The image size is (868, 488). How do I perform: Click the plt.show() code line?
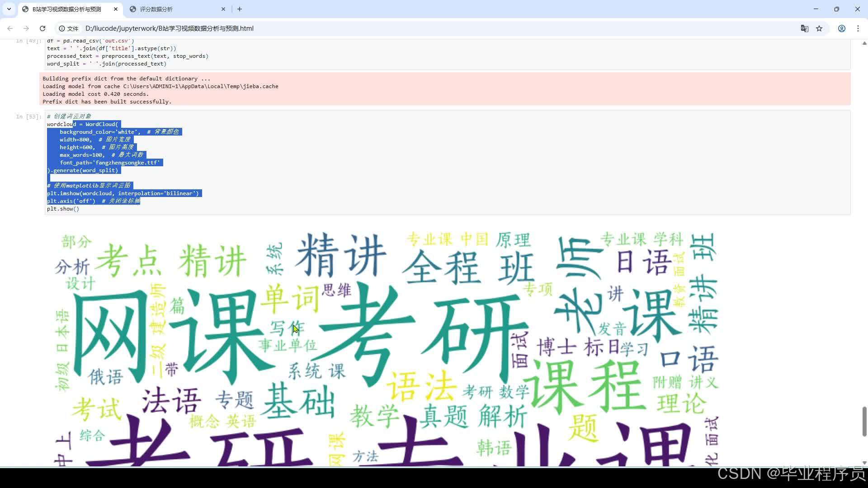63,209
